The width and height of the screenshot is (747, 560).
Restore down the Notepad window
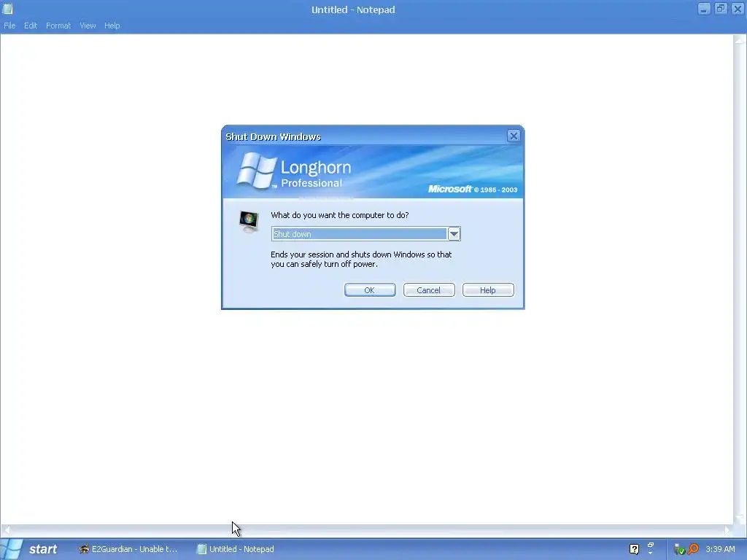(721, 9)
